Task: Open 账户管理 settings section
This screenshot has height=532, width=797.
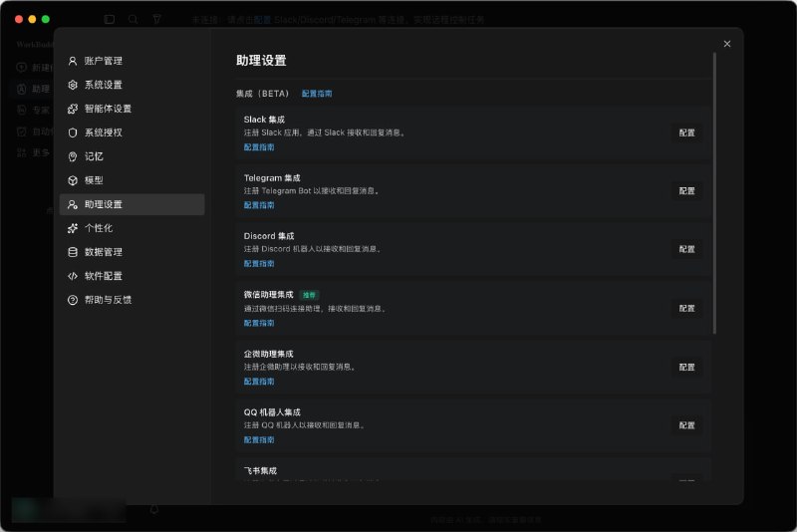Action: (x=133, y=61)
